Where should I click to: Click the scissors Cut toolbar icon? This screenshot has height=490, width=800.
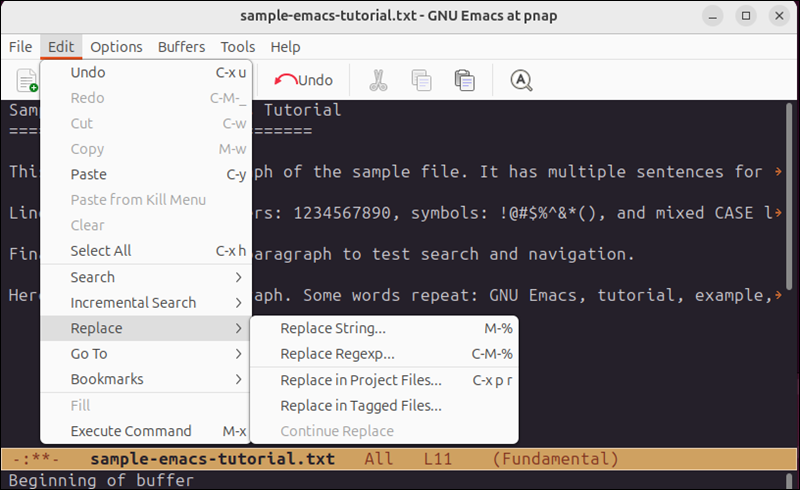(x=378, y=80)
